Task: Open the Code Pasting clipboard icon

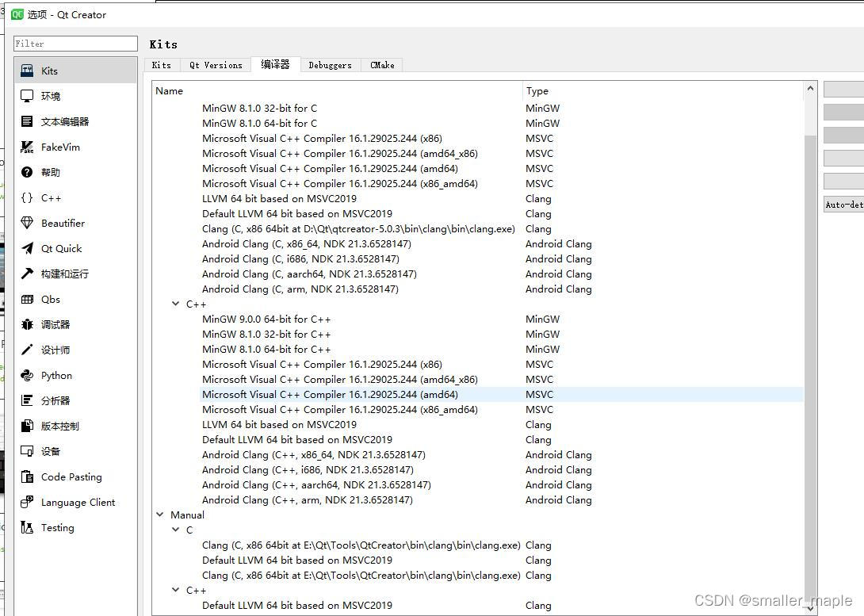Action: [27, 476]
